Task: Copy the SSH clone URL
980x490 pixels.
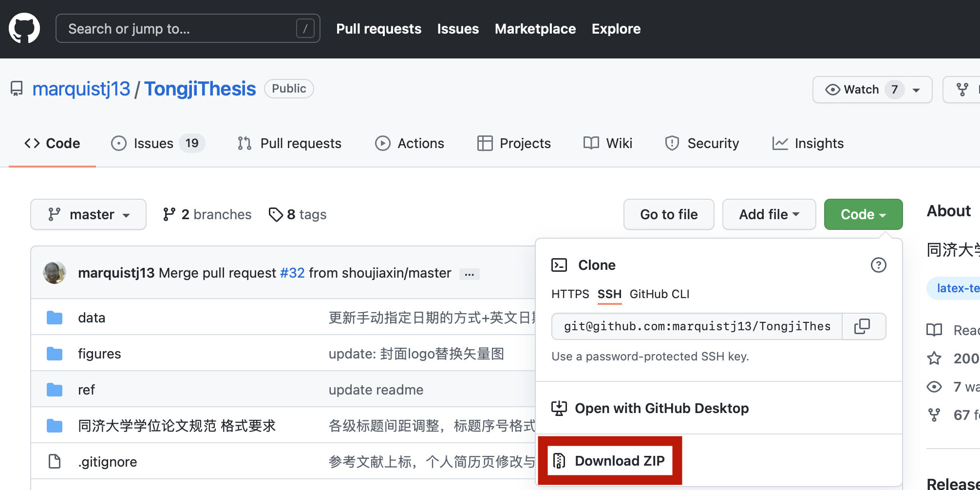Action: click(862, 326)
